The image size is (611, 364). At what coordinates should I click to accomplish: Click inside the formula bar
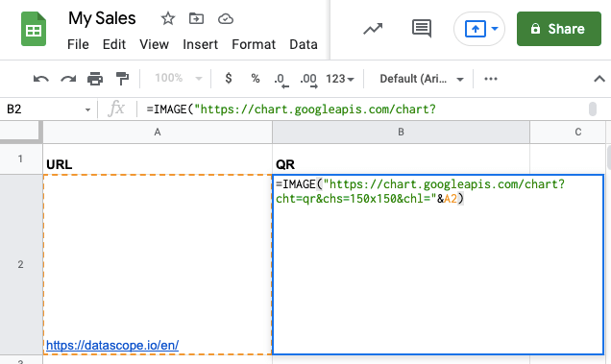tap(362, 109)
